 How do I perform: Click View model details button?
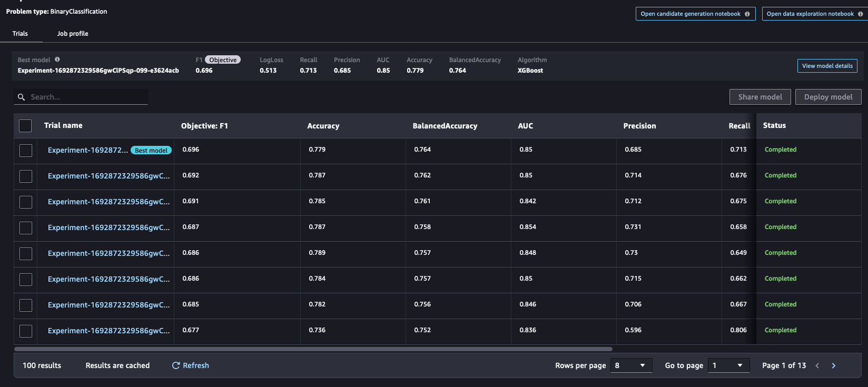(x=827, y=66)
